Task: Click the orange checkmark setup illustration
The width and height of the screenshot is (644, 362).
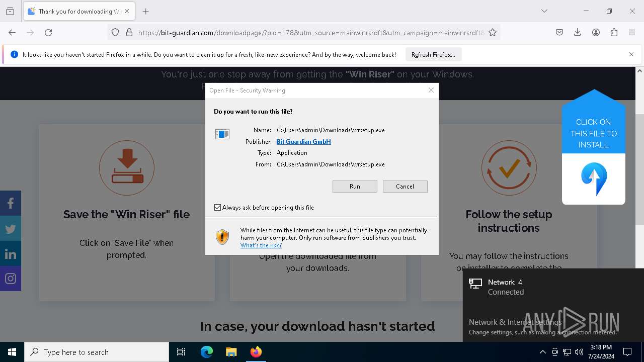Action: click(x=509, y=167)
